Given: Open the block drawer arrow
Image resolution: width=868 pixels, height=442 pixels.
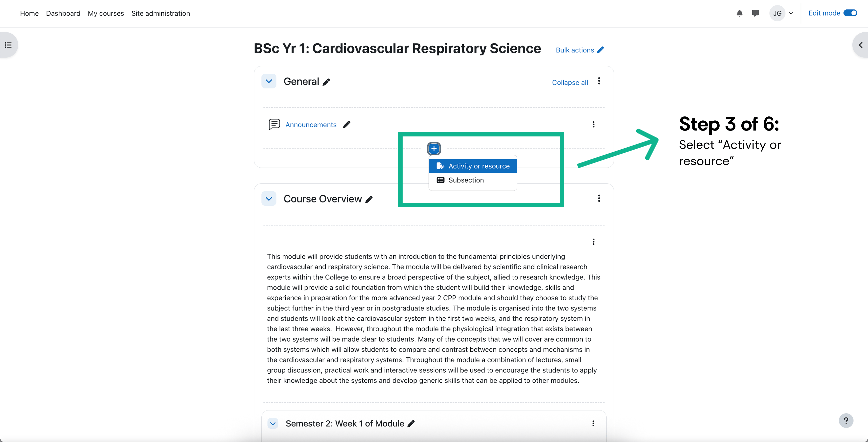Looking at the screenshot, I should point(861,45).
